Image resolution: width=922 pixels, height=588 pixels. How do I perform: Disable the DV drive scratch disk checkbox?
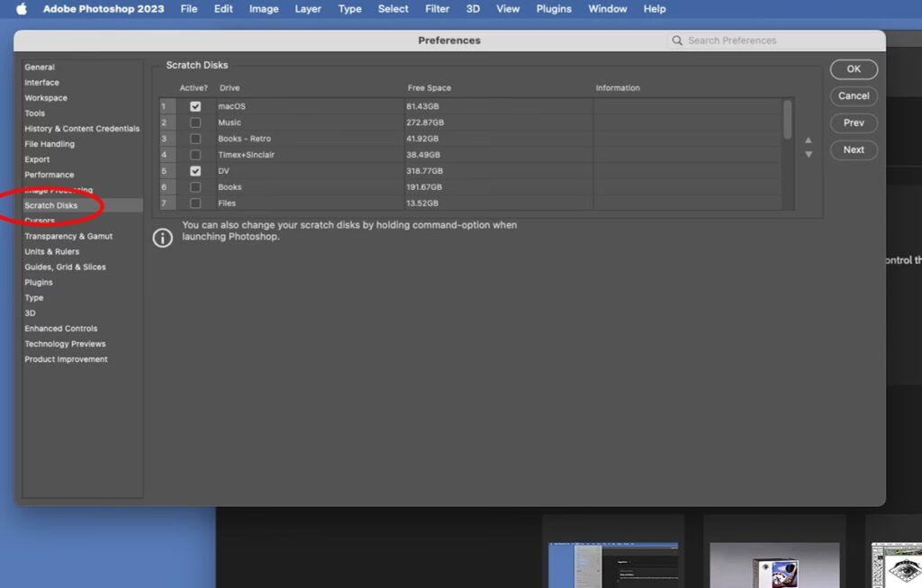(x=195, y=171)
